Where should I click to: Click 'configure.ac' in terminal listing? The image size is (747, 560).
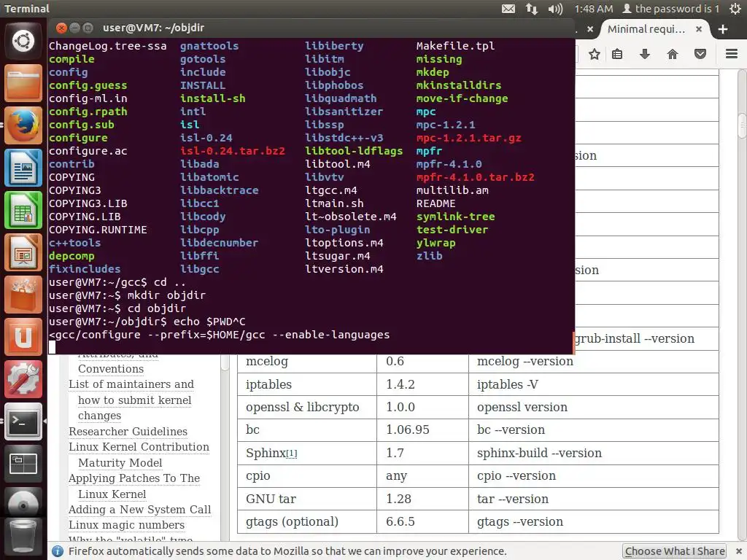click(88, 151)
